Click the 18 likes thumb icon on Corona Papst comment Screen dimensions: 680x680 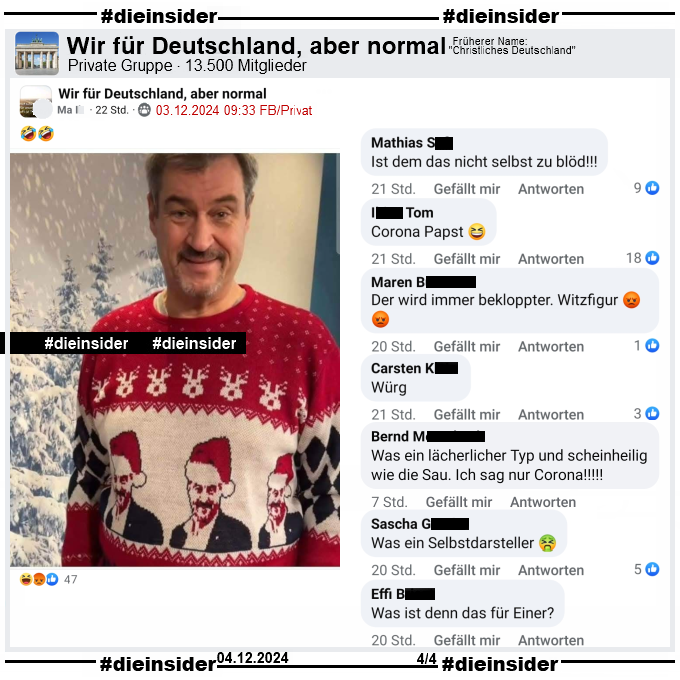click(652, 258)
